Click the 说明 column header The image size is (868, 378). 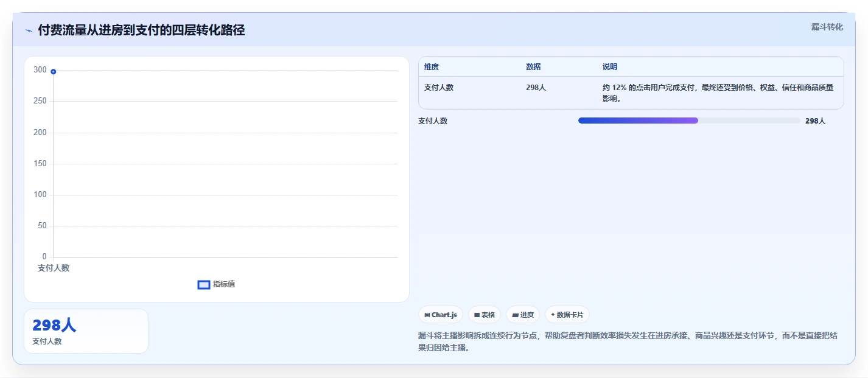click(x=610, y=67)
